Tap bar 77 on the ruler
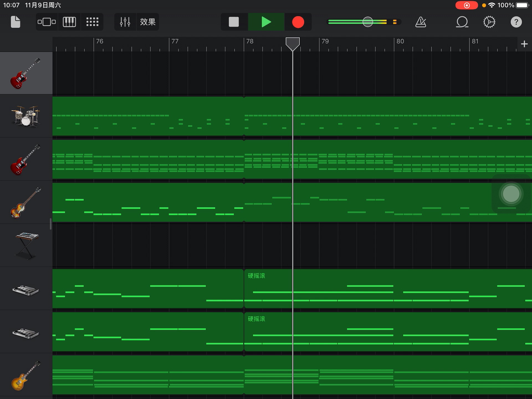 pos(175,41)
